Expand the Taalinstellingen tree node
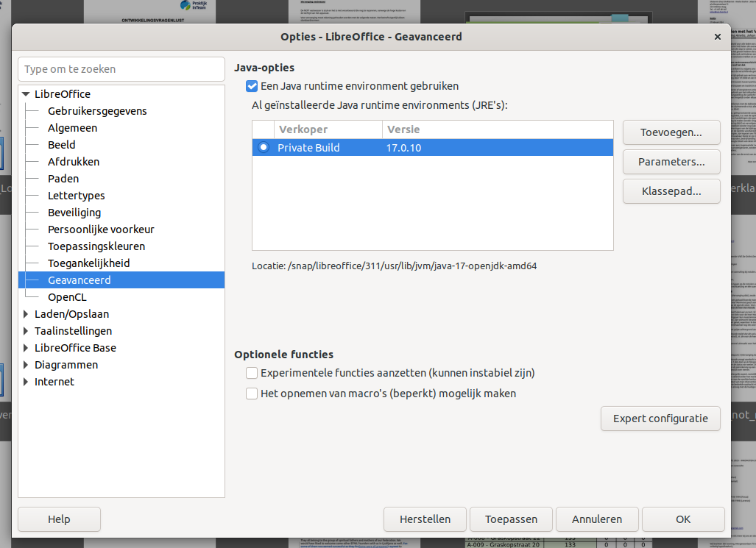 [x=27, y=331]
